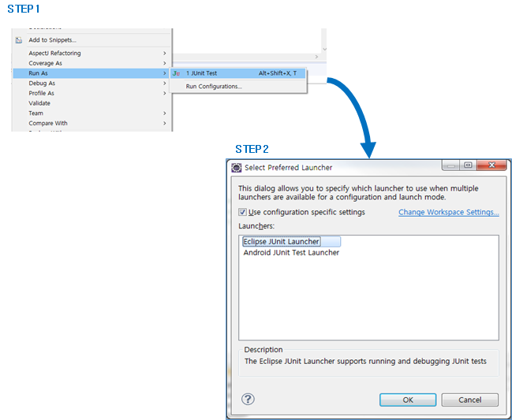Click horizontal scrollbar right arrow behind menu
Screen dimensions: 512x420
coord(316,57)
